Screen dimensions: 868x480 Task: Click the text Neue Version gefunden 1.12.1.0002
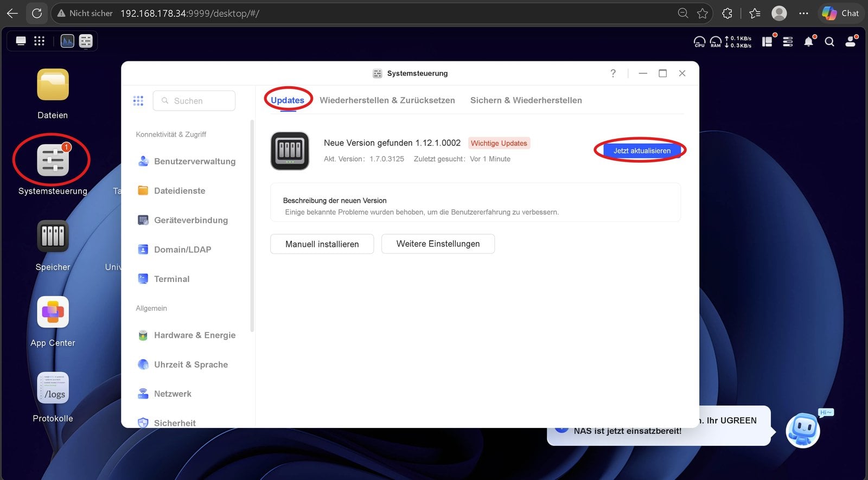click(x=392, y=143)
